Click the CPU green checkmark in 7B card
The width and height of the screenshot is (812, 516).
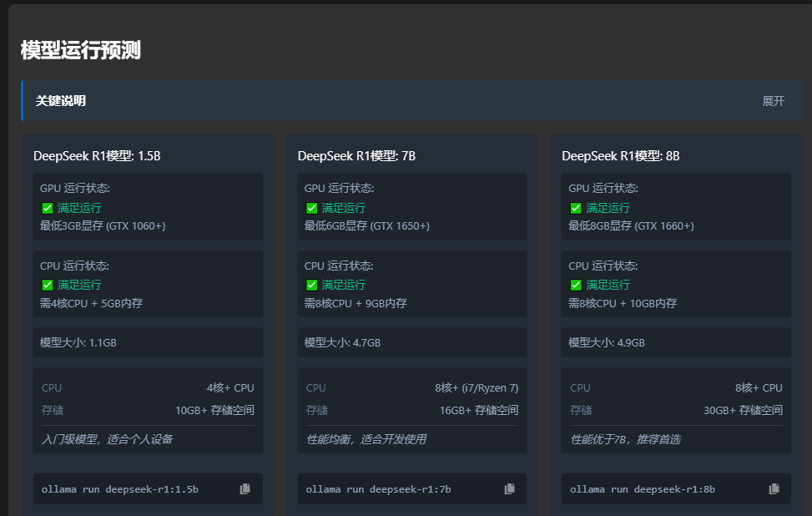tap(311, 285)
